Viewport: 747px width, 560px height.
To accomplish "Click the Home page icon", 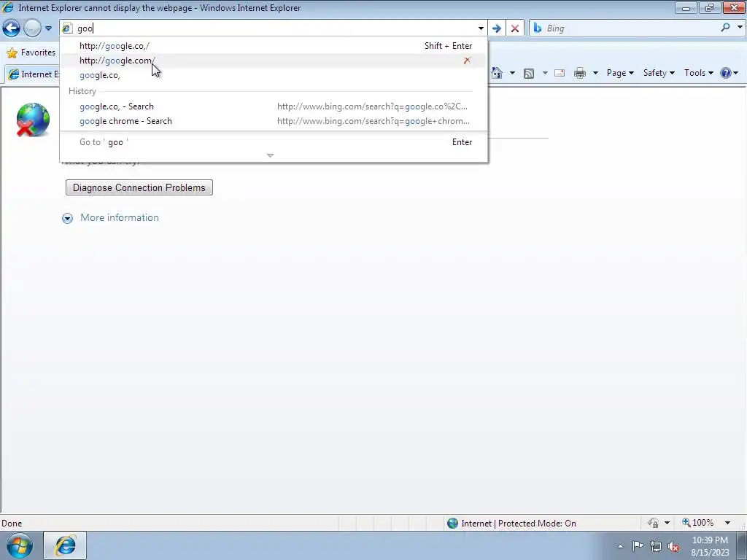I will [x=497, y=73].
